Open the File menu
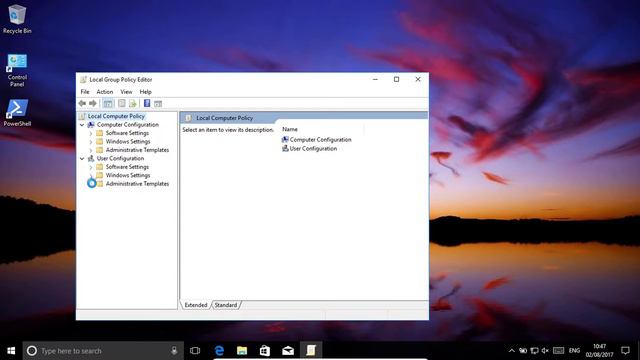The height and width of the screenshot is (360, 640). 85,92
